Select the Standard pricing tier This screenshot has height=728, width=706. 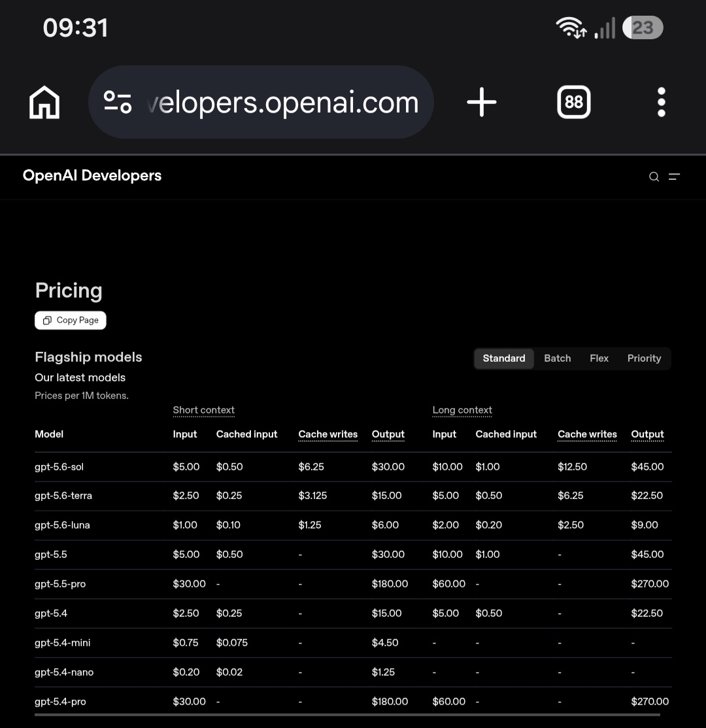[504, 358]
